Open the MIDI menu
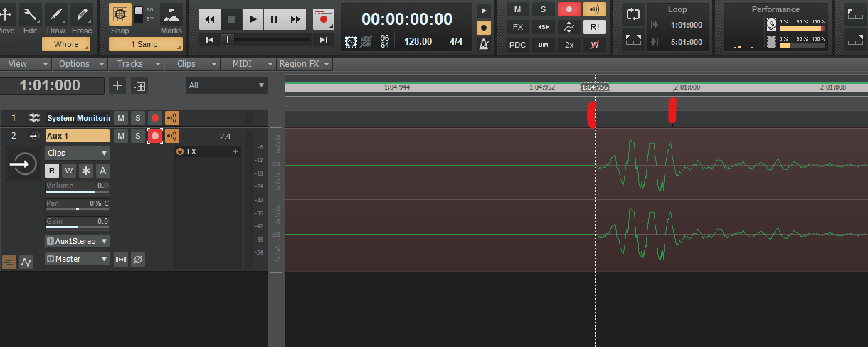 [x=247, y=64]
